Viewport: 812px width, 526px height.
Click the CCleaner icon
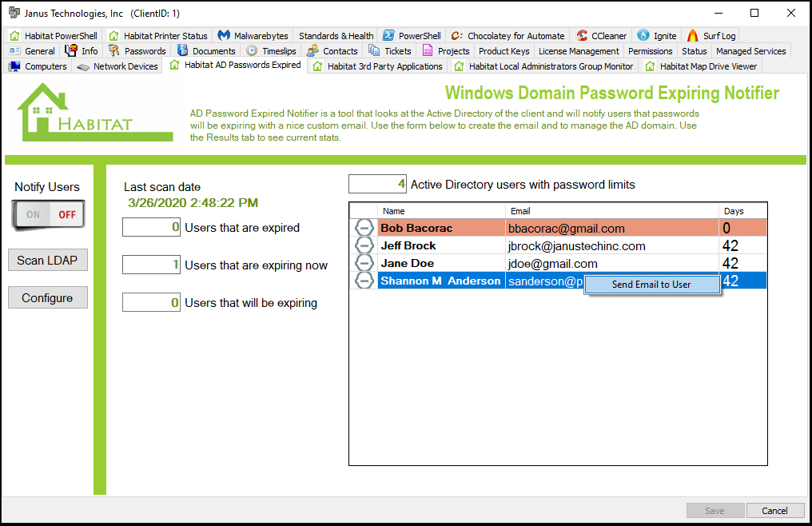(582, 35)
